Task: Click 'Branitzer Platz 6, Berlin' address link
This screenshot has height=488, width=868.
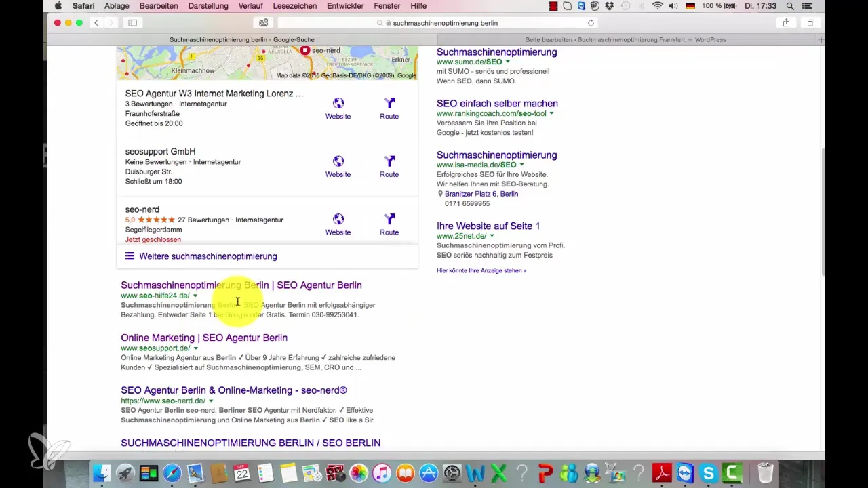Action: tap(481, 194)
